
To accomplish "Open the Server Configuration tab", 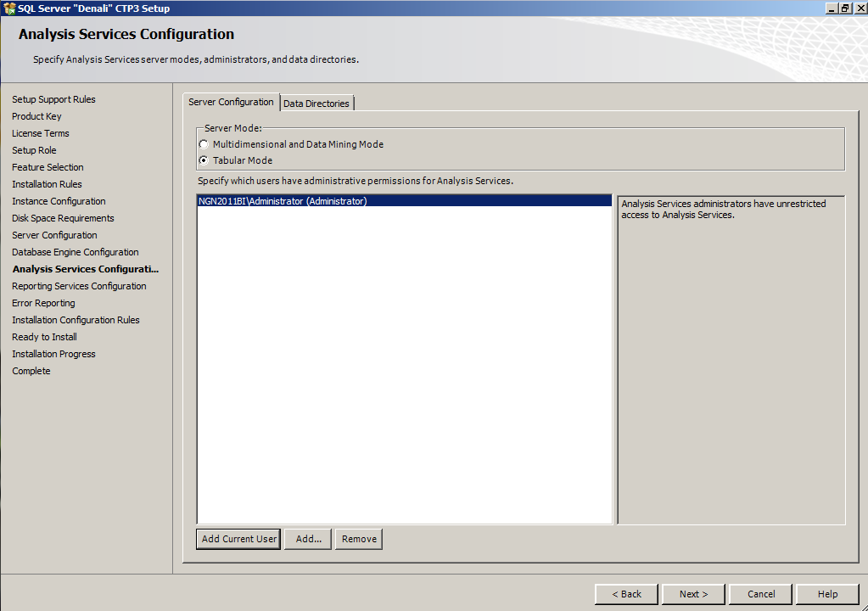I will pyautogui.click(x=231, y=102).
